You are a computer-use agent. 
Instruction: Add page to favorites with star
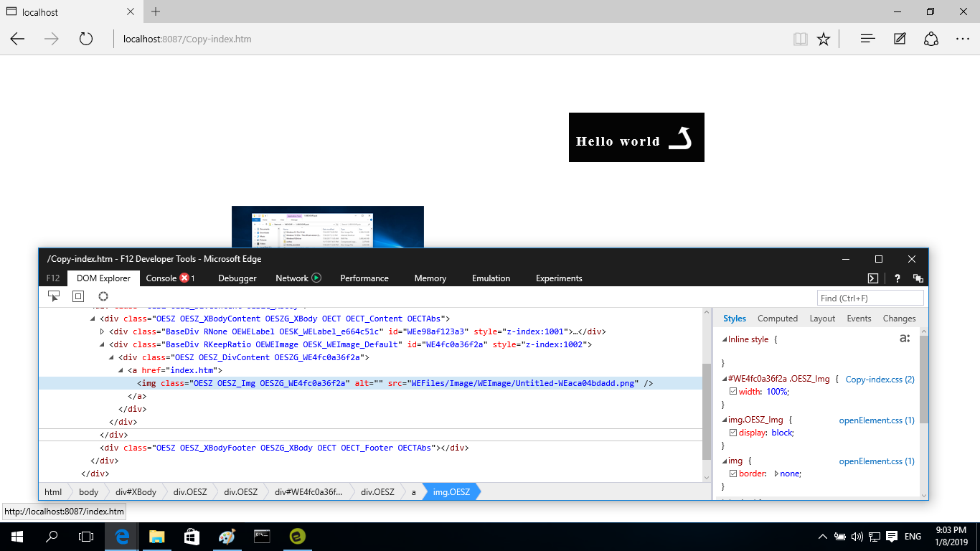(824, 39)
